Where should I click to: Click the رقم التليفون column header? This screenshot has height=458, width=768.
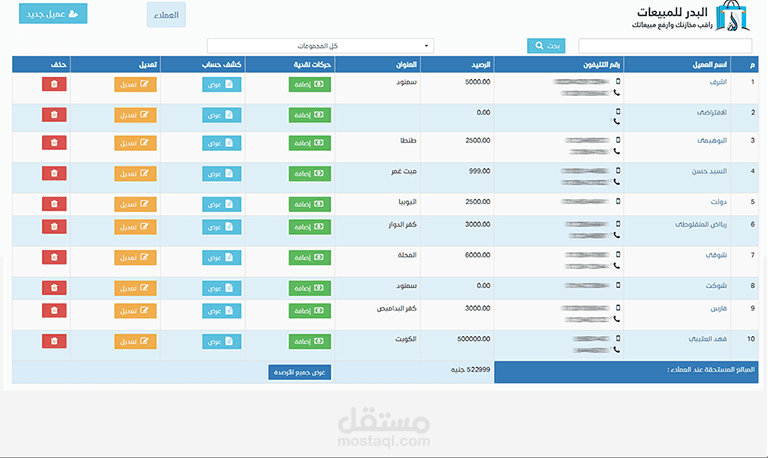[x=601, y=65]
